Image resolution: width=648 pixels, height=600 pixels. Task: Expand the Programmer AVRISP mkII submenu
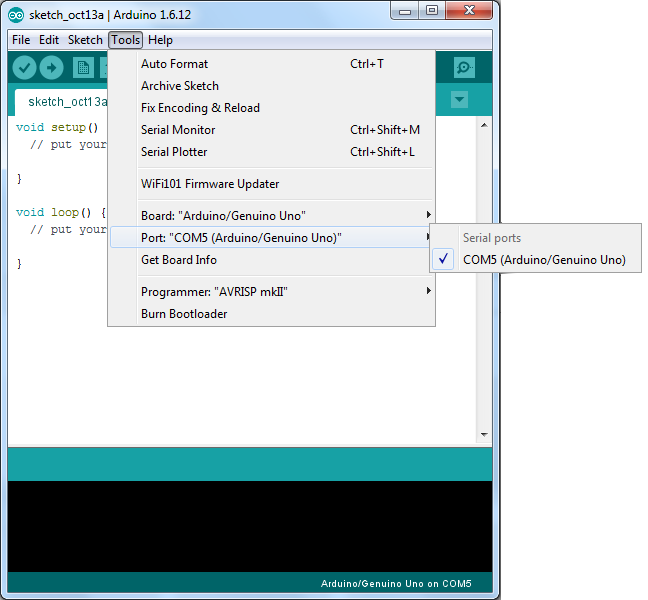point(271,292)
